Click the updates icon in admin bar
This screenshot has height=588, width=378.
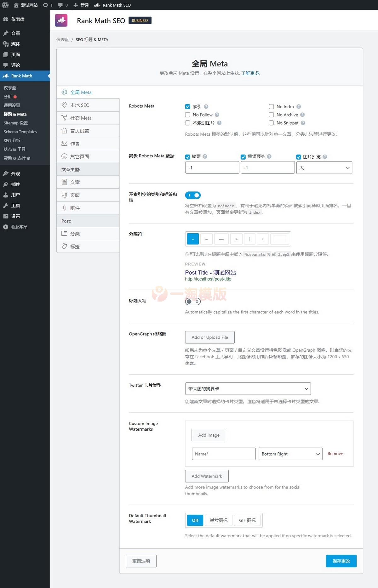click(46, 5)
